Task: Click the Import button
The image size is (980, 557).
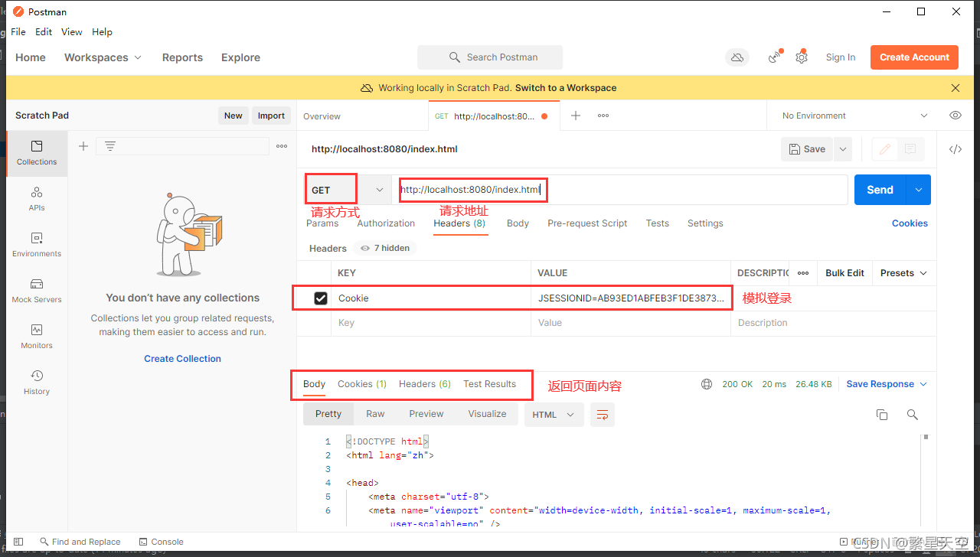Action: (271, 116)
